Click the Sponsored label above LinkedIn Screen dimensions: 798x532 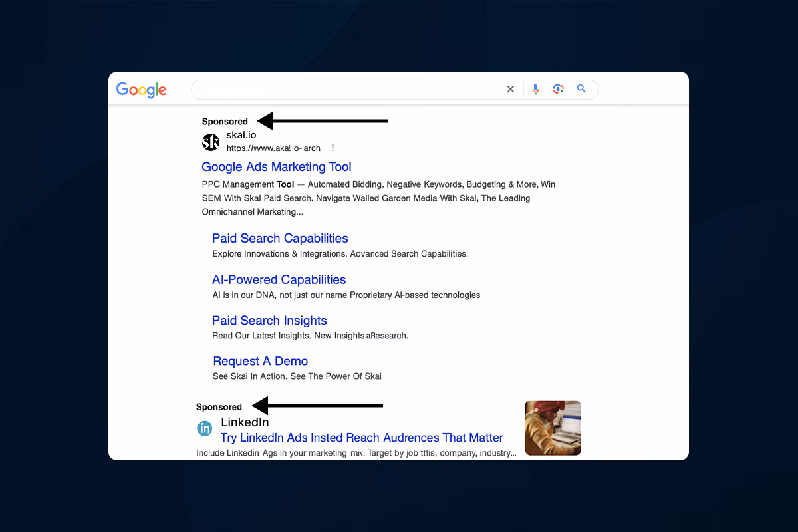click(219, 407)
